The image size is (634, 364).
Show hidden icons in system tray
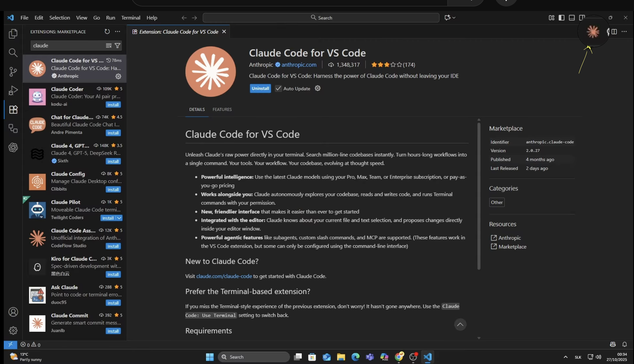pos(565,357)
